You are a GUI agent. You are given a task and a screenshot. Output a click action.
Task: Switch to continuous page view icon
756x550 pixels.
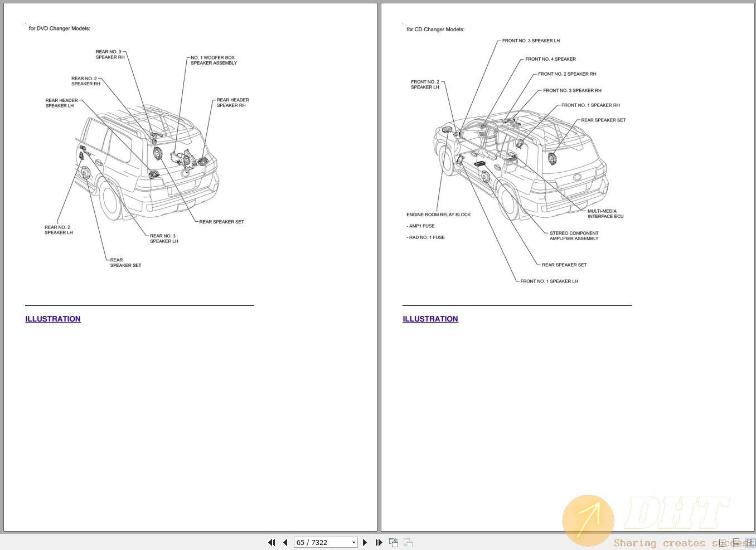[x=736, y=542]
